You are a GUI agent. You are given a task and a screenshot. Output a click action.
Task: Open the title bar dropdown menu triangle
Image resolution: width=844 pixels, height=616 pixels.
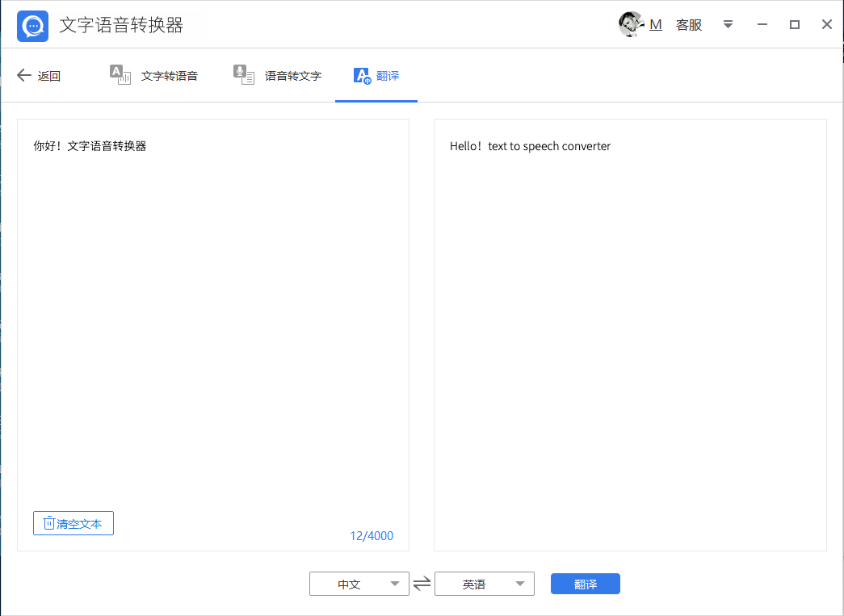point(728,25)
